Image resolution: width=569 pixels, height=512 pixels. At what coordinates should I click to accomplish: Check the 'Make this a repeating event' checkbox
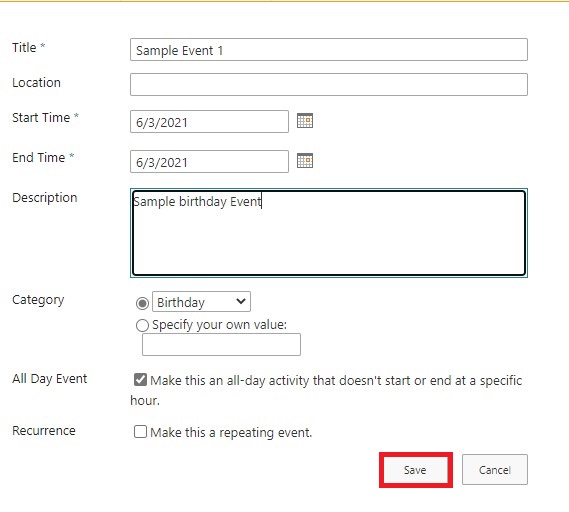tap(140, 432)
